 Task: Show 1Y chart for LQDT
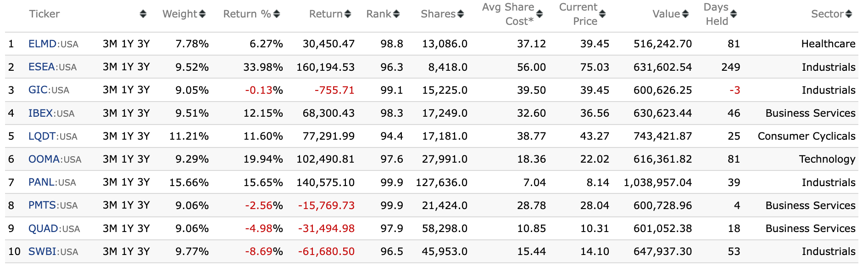[x=128, y=136]
